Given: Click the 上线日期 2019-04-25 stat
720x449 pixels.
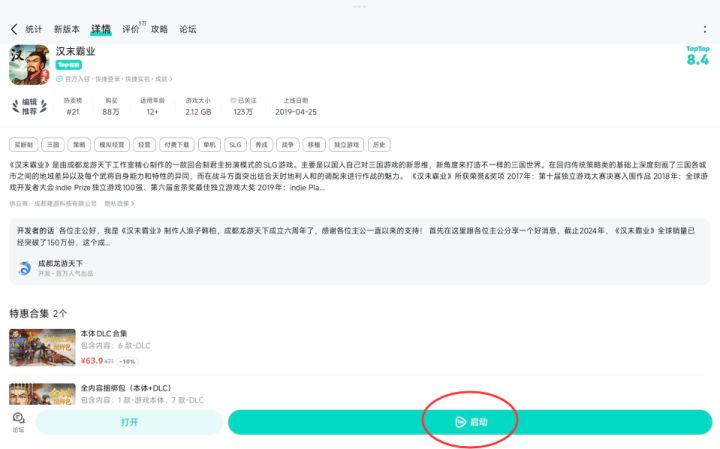Looking at the screenshot, I should [296, 107].
